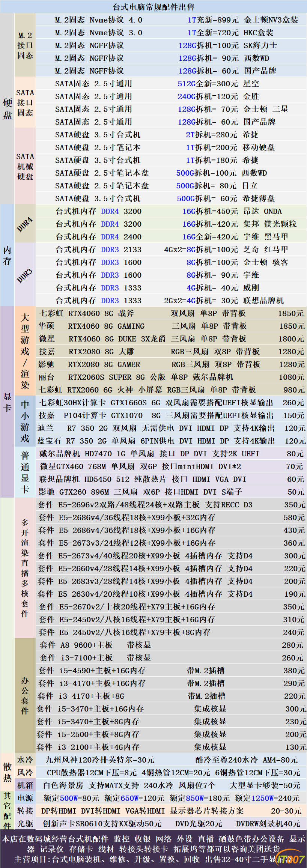Click the IT007 watermark logo
The width and height of the screenshot is (307, 868).
pyautogui.click(x=291, y=859)
